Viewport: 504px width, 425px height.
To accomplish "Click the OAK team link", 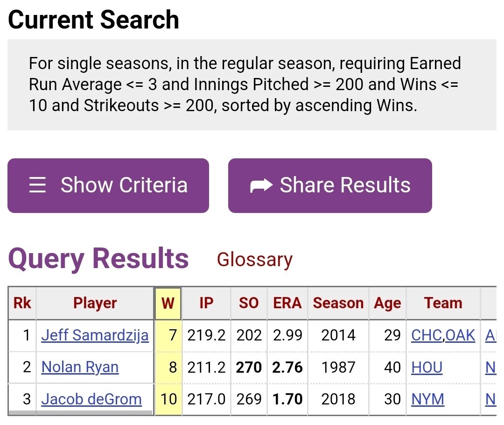I will pos(461,335).
